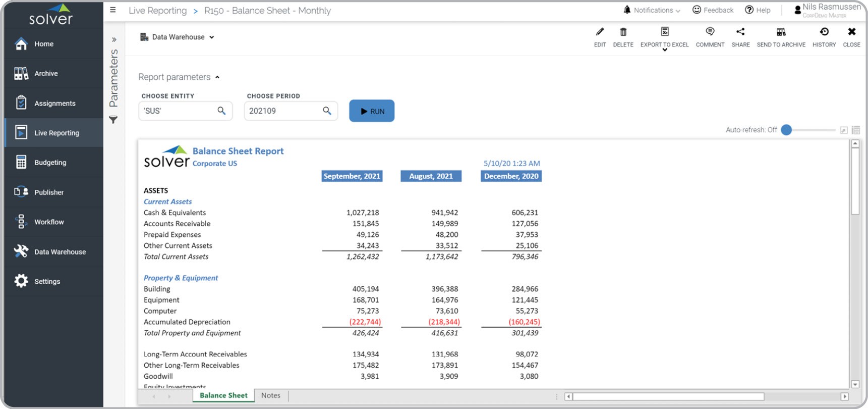Expand the Export to Excel dropdown arrow
Viewport: 868px width, 409px height.
click(665, 50)
